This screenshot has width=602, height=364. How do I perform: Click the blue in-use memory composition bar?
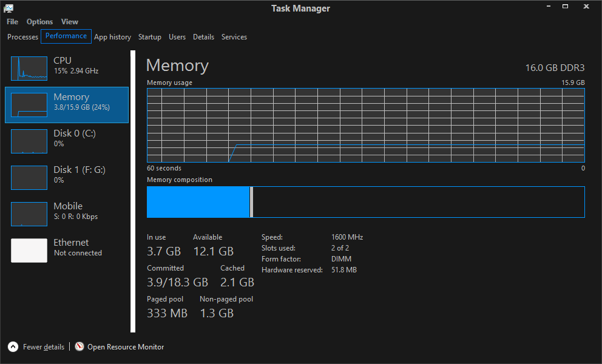click(198, 202)
